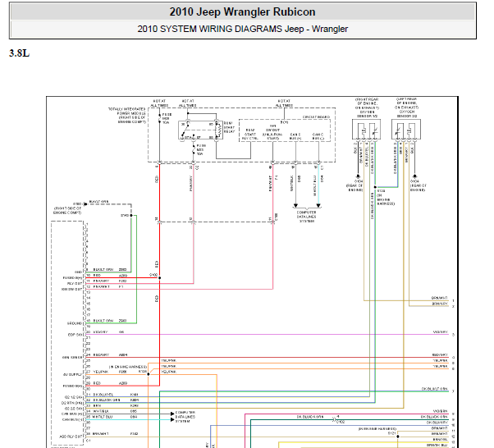Viewport: 494px width, 448px height.
Task: Click the 'GROUND' pin 18 label
Action: pyautogui.click(x=75, y=323)
